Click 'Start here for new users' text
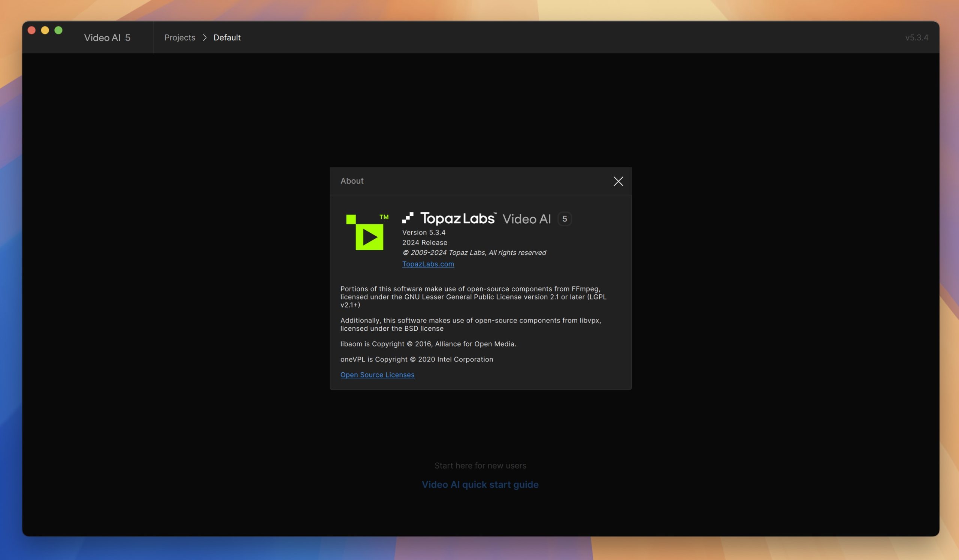 pyautogui.click(x=480, y=465)
